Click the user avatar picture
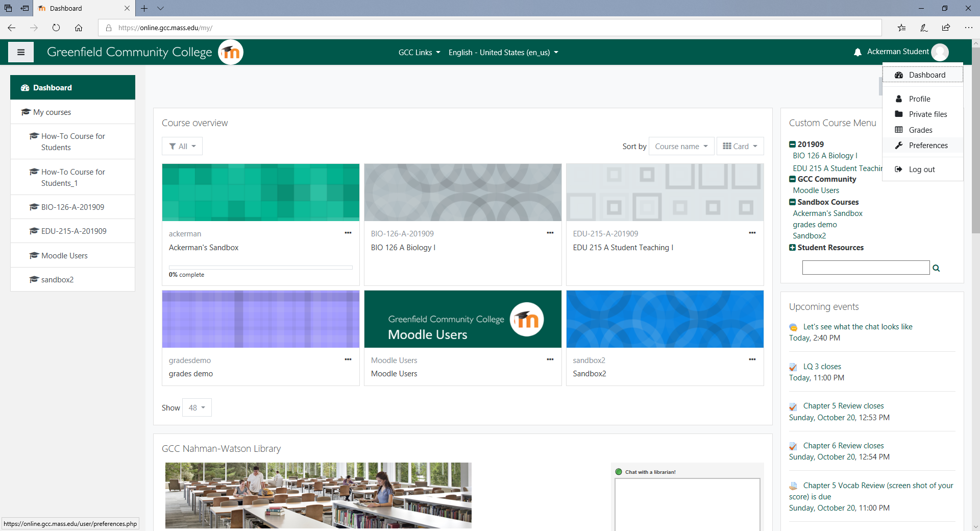 tap(940, 52)
